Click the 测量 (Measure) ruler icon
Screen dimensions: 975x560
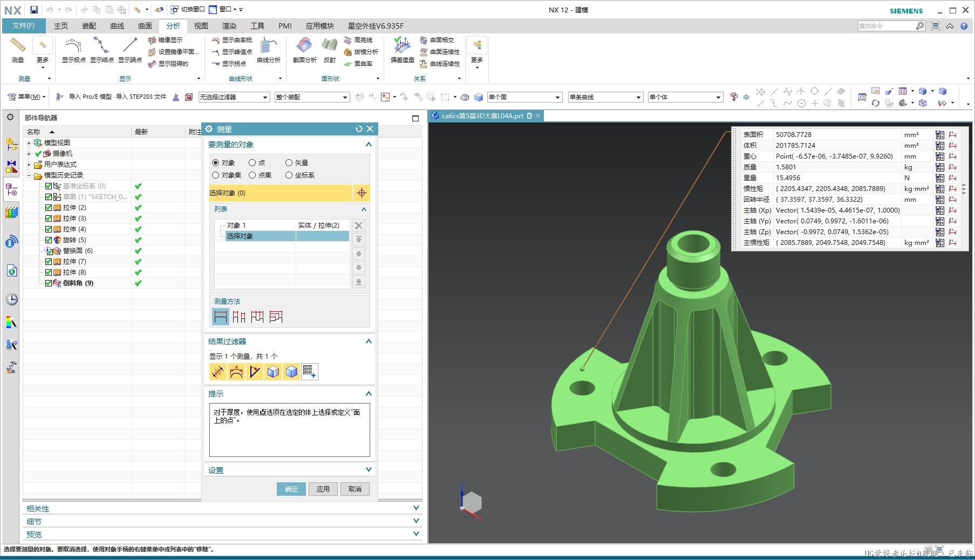tap(18, 46)
